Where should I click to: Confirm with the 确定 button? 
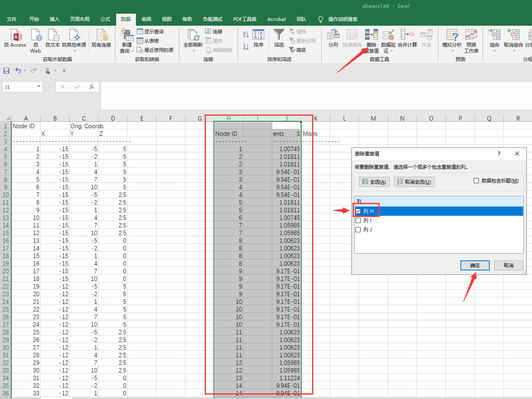(x=475, y=265)
